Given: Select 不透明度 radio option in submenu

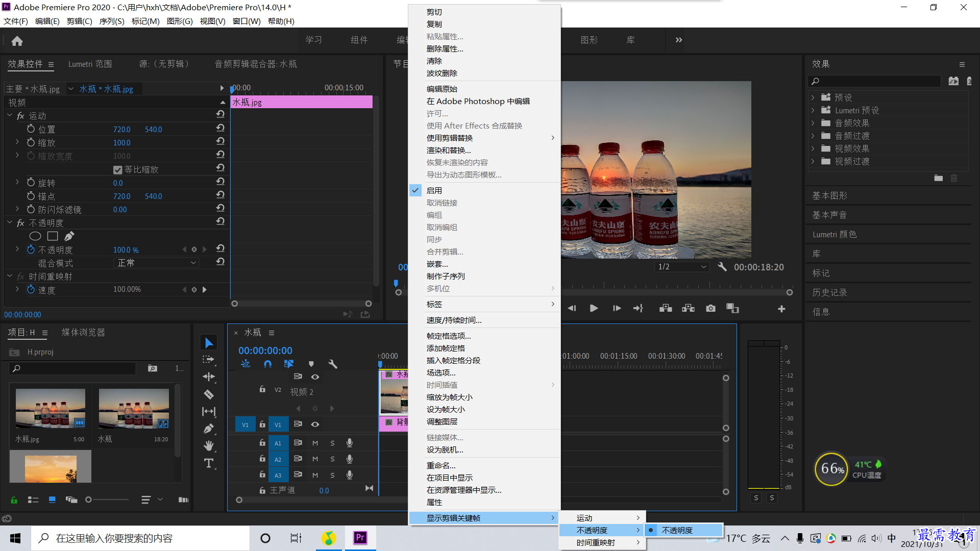Looking at the screenshot, I should tap(684, 530).
